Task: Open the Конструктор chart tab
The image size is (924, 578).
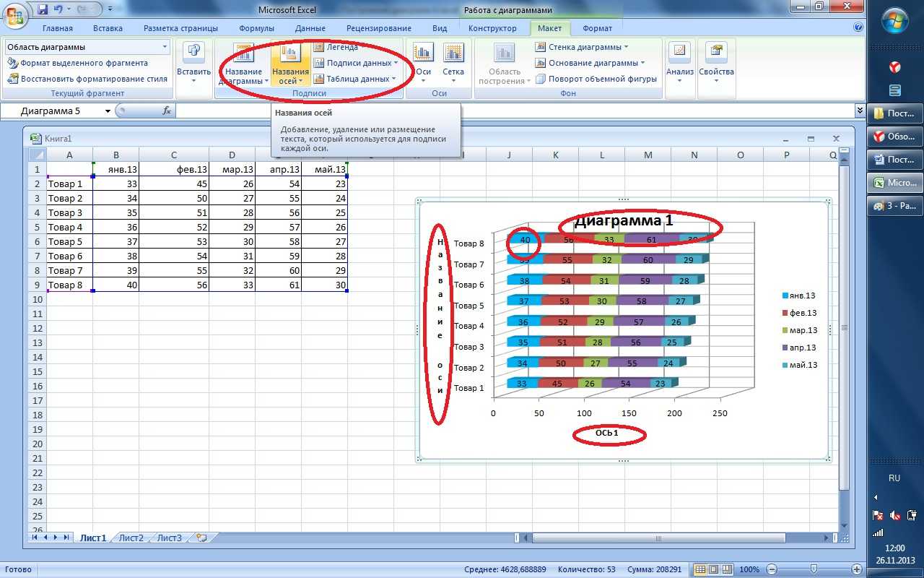Action: pyautogui.click(x=492, y=28)
